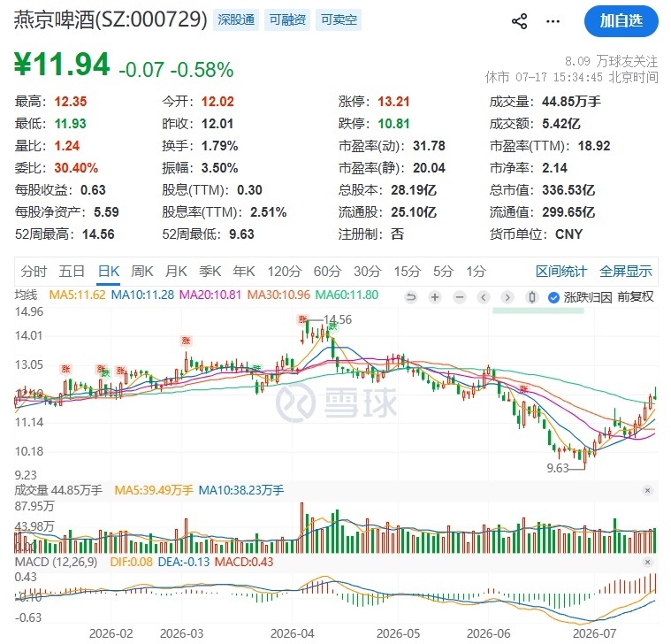
Task: Click the 总市值 336.53亿 value
Action: tap(568, 189)
